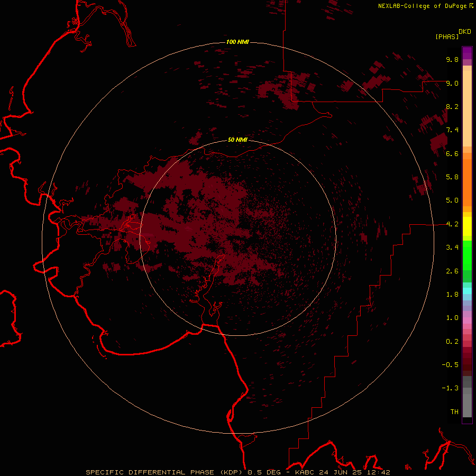
Task: Click the 1.8 value on the color scale
Action: (452, 295)
